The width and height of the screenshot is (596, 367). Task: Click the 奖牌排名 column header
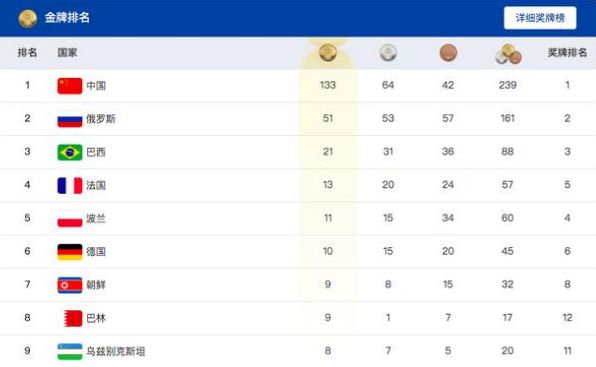point(567,52)
